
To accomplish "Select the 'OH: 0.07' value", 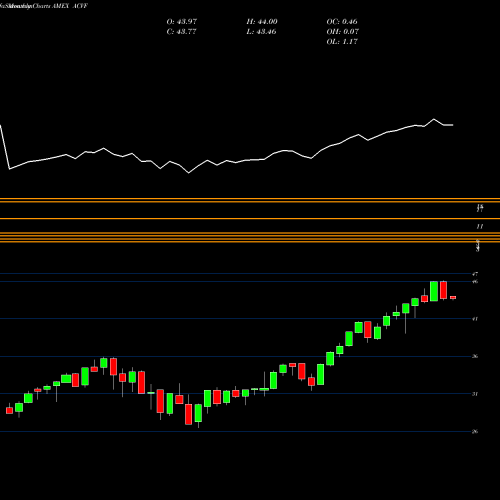I will coord(342,32).
